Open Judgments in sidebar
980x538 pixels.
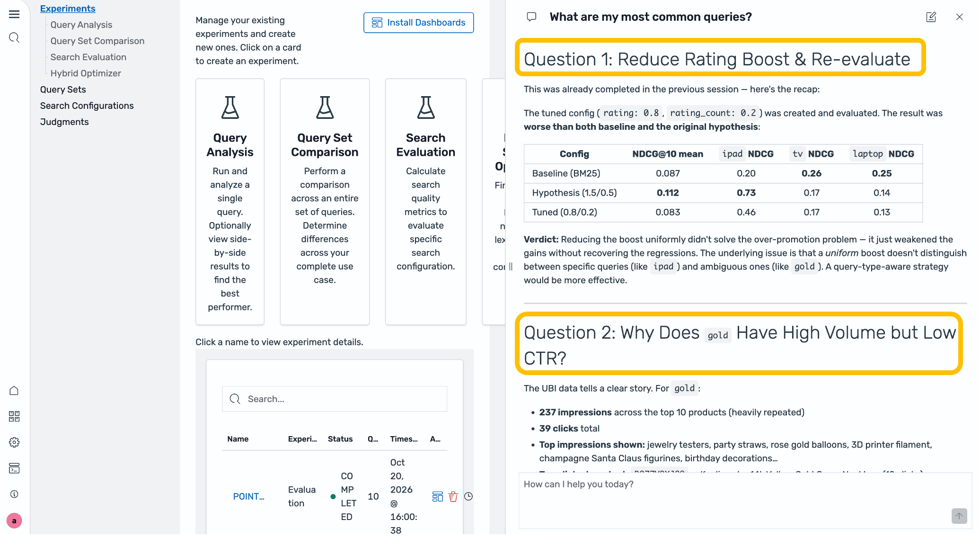[x=64, y=122]
